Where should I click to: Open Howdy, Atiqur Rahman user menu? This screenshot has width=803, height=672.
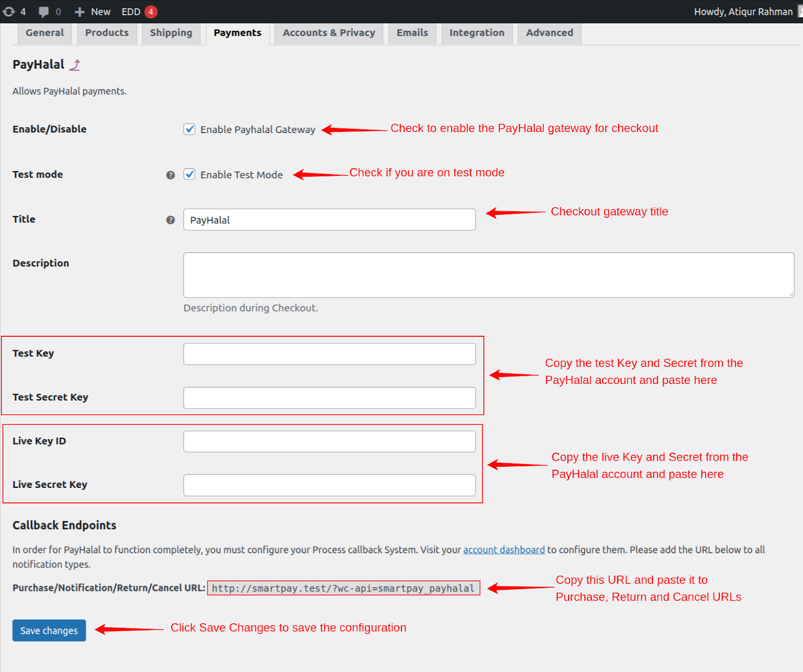pos(743,12)
